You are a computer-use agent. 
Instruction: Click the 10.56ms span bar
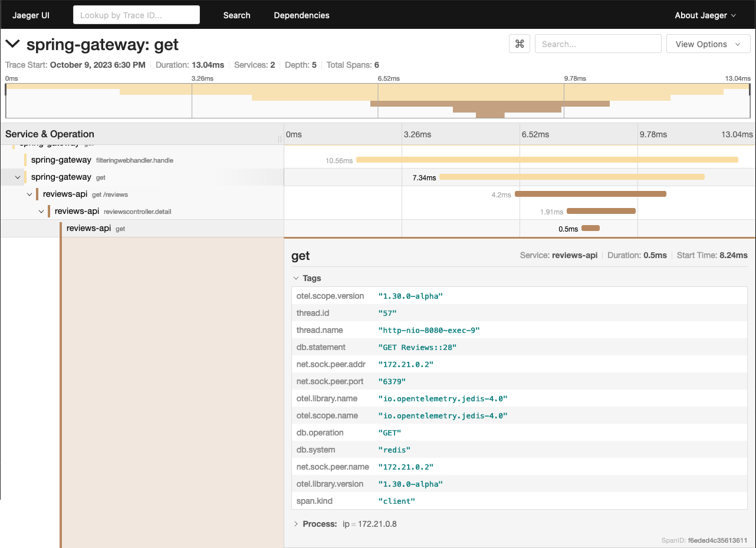(x=547, y=160)
